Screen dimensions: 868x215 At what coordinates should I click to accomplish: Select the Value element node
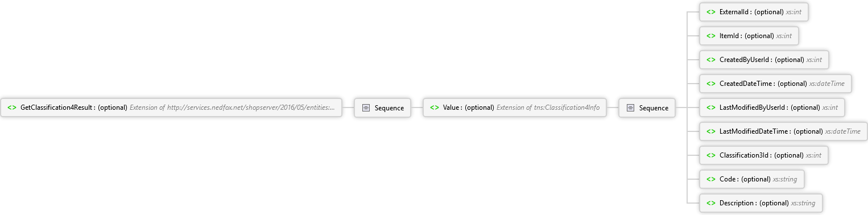pos(515,108)
